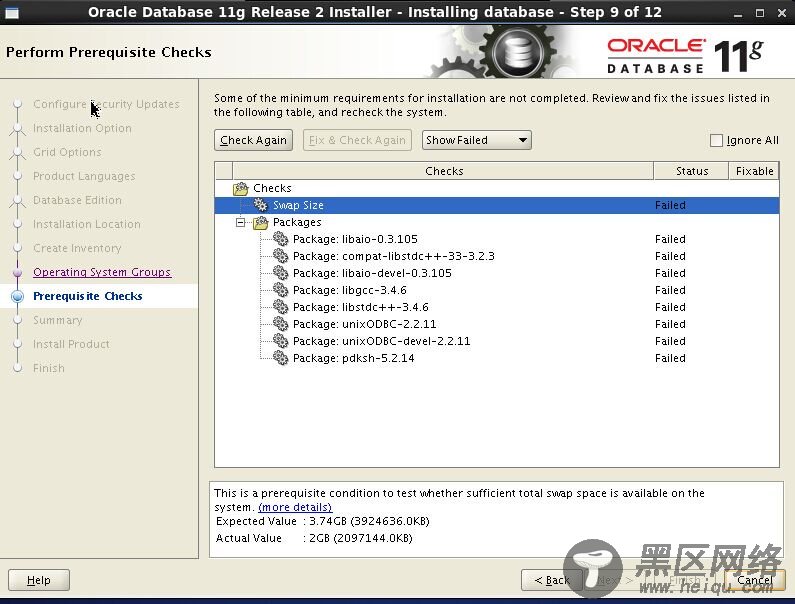Select the Swap Size row
The image size is (795, 604).
click(x=497, y=205)
